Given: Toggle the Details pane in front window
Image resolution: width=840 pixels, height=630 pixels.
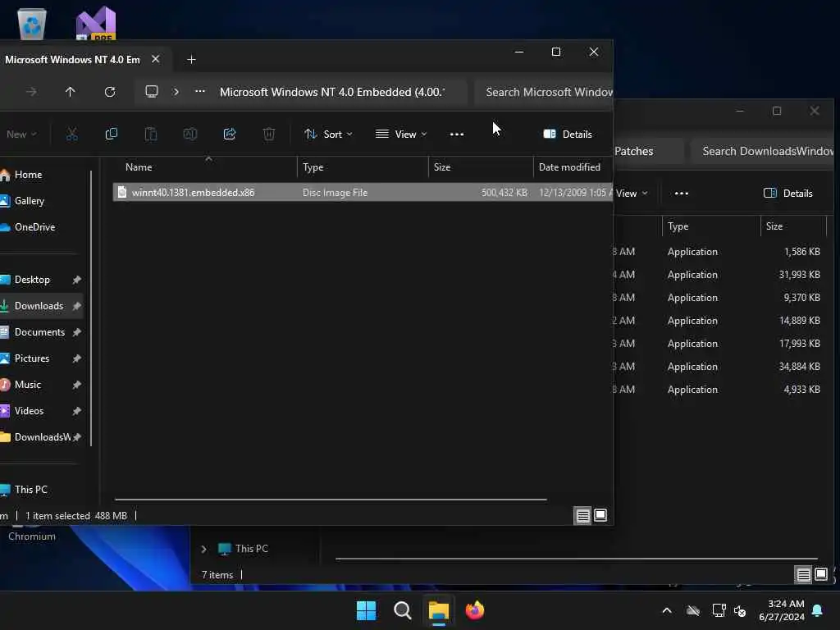Looking at the screenshot, I should (x=568, y=135).
